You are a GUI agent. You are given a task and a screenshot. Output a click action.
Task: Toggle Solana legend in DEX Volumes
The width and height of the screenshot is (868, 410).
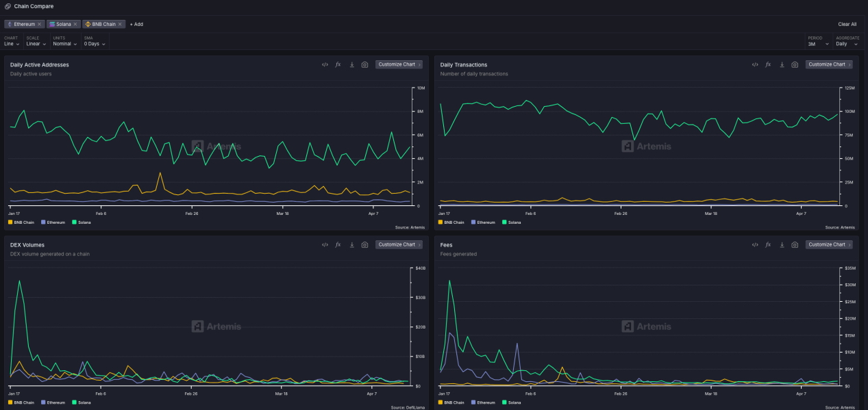coord(82,402)
